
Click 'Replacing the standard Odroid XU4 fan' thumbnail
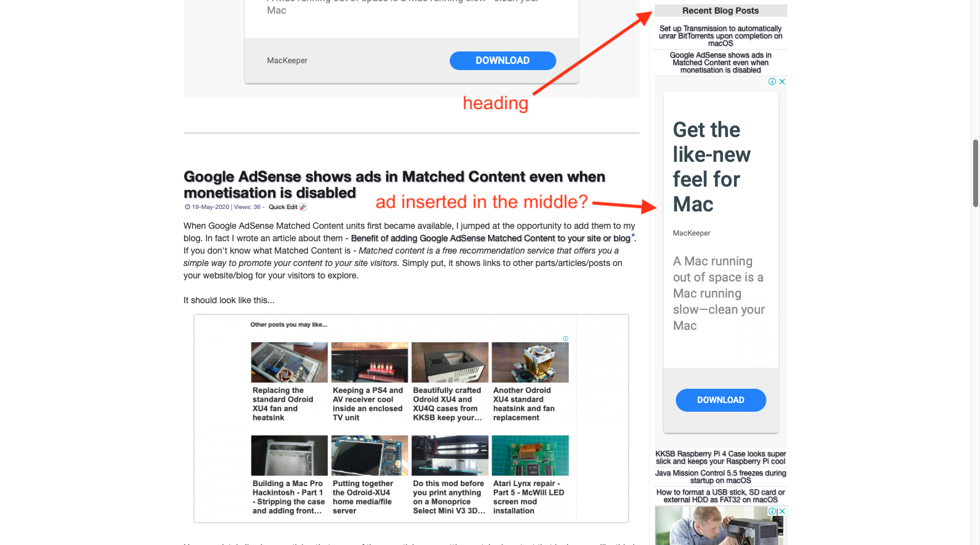click(x=289, y=362)
